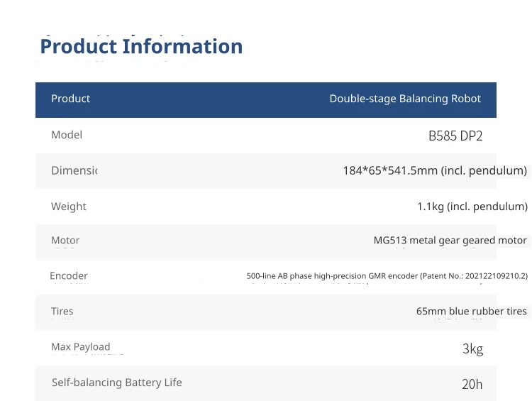Click the 20h battery life value
The width and height of the screenshot is (532, 401).
click(472, 384)
